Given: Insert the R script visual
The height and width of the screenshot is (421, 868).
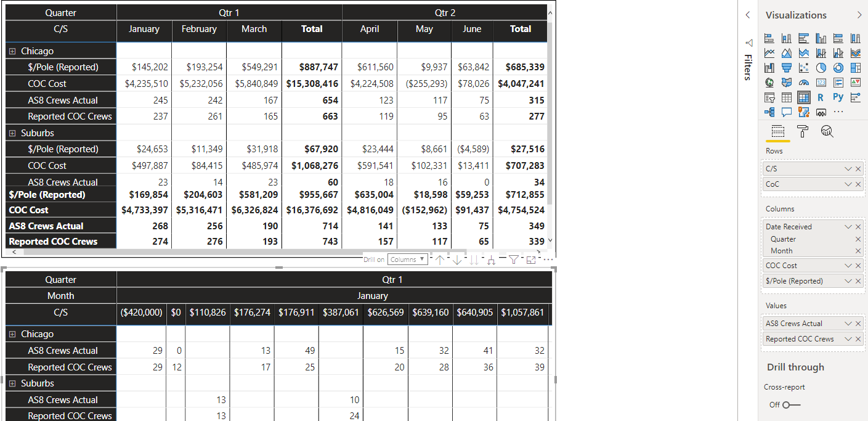Looking at the screenshot, I should pos(821,97).
